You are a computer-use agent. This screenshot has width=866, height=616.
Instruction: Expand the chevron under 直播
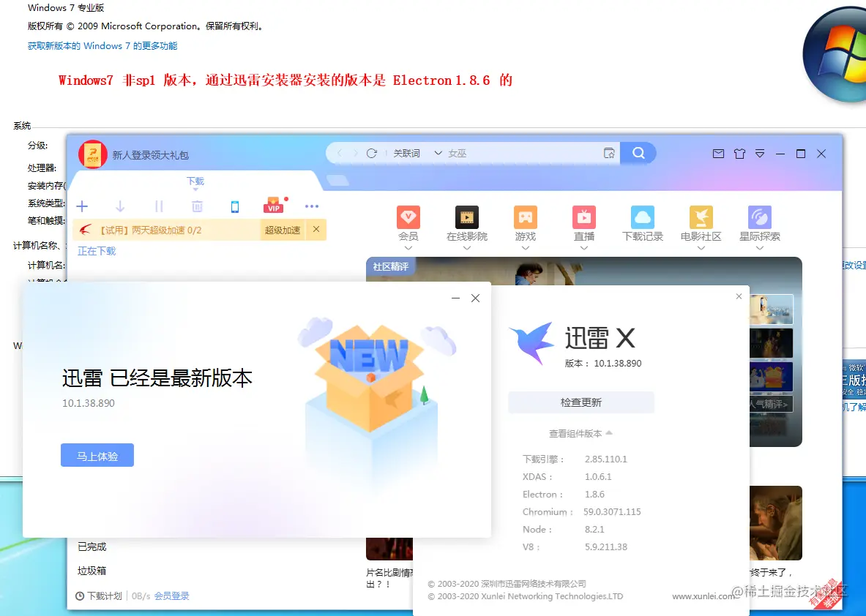point(583,248)
